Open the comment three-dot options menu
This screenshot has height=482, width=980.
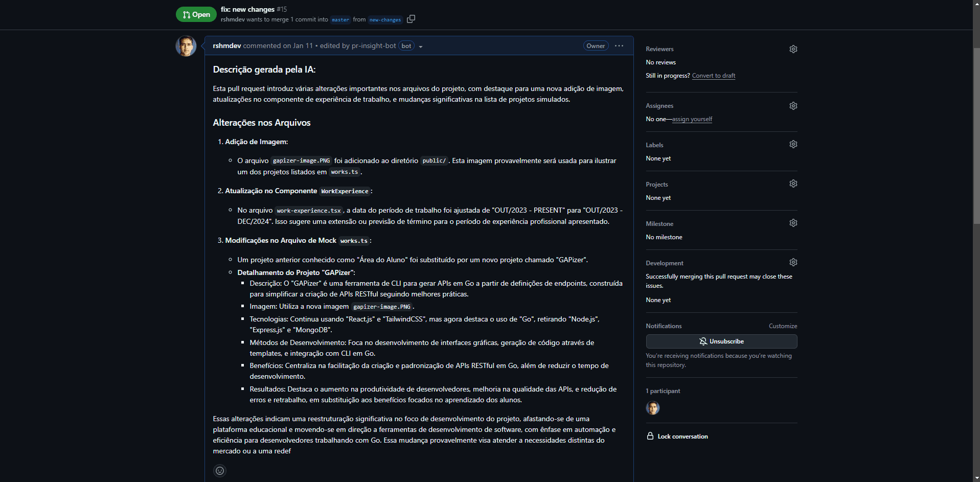coord(619,46)
